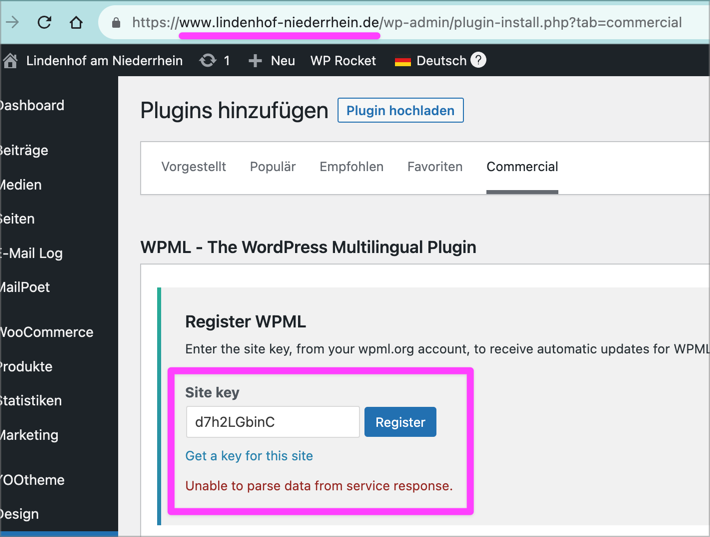
Task: Click the Plugins hinzufügen heading
Action: 234,110
